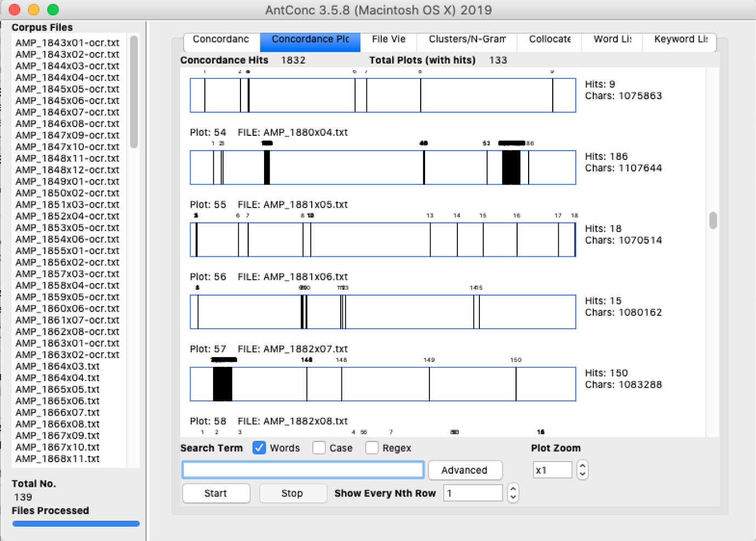756x541 pixels.
Task: Select the Collocates tab
Action: (x=549, y=39)
